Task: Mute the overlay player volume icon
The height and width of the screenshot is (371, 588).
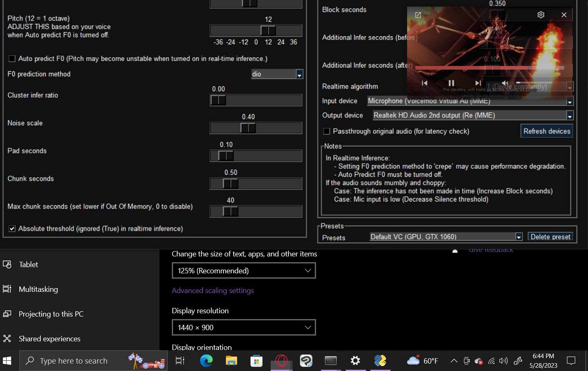Action: pos(505,83)
